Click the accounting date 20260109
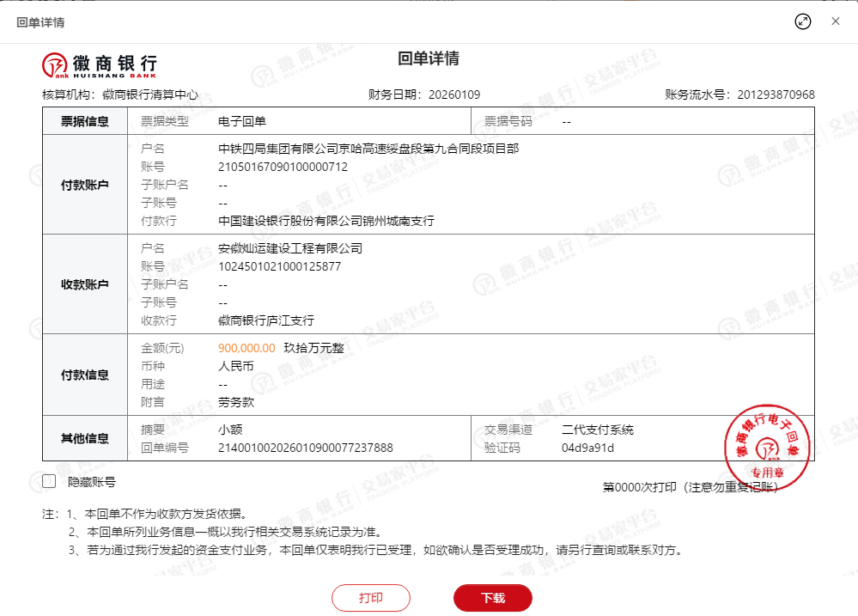Screen dimensions: 858x616 point(453,95)
